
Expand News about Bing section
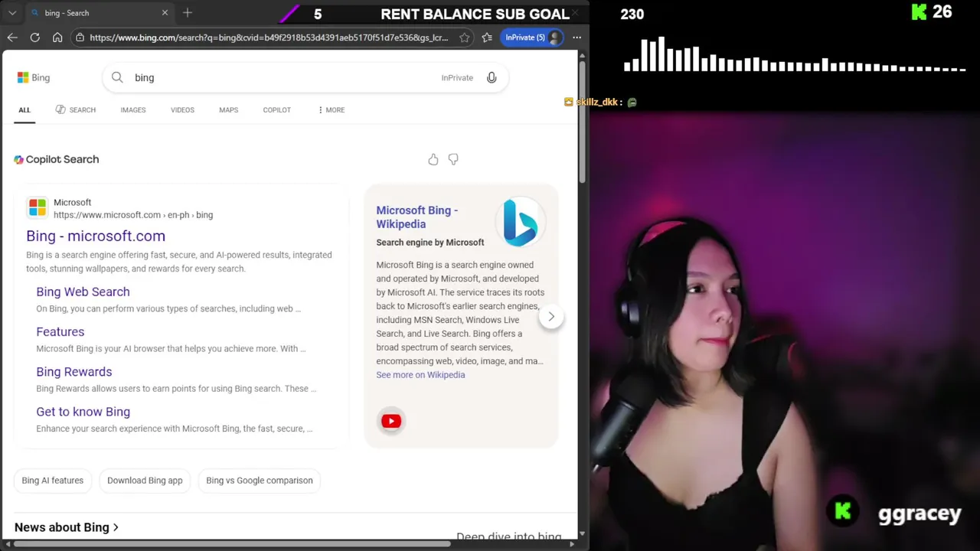tap(67, 527)
